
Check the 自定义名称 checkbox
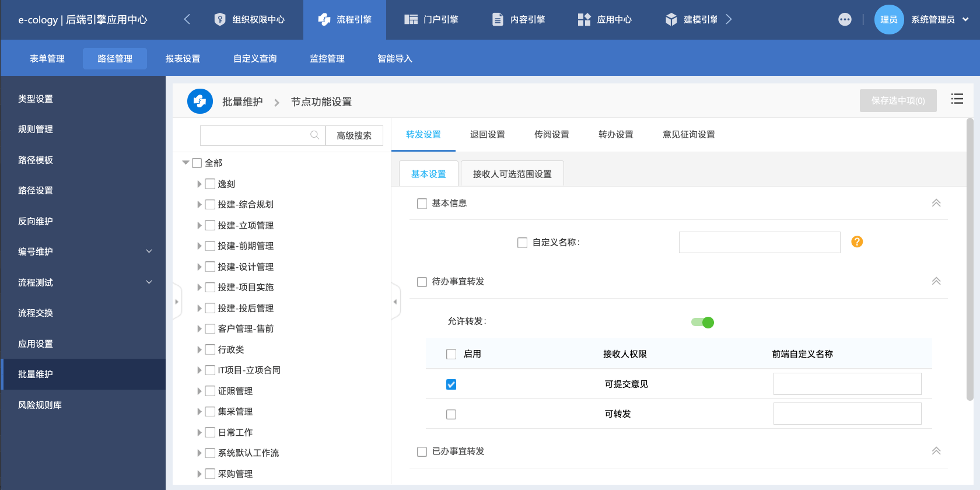[523, 243]
